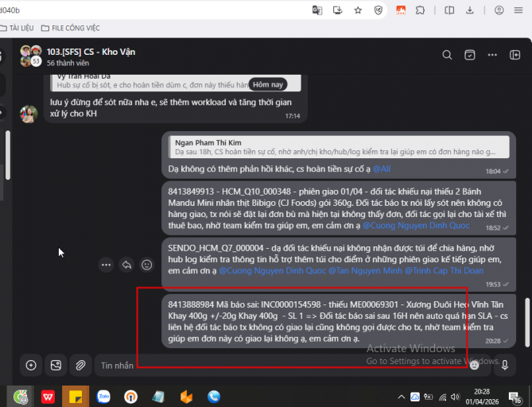Click the @Tan Nguyen Minh mention
Viewport: 532px width, 407px height.
[365, 270]
